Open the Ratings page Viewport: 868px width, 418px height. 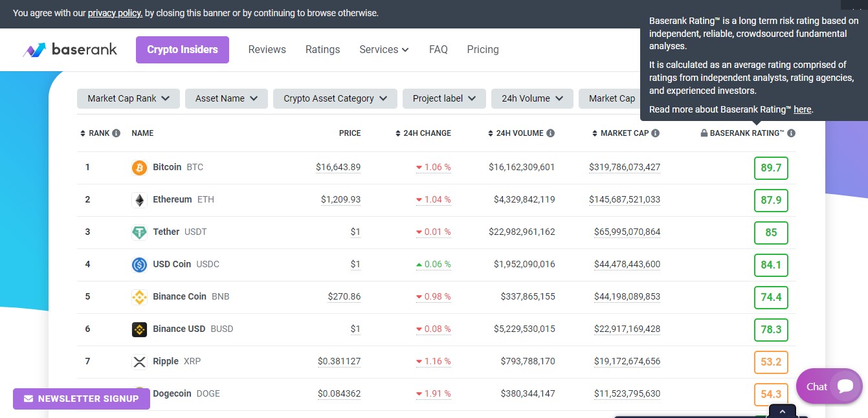(323, 50)
